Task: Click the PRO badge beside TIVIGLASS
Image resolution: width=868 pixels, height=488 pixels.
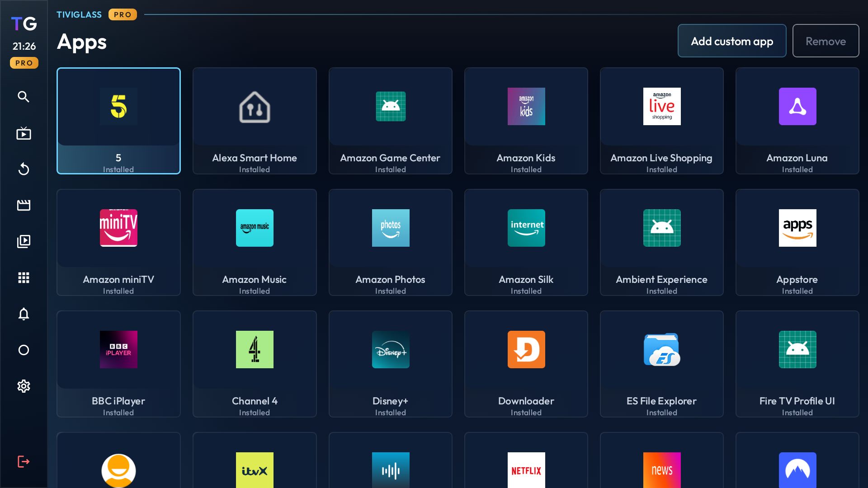Action: [x=123, y=14]
